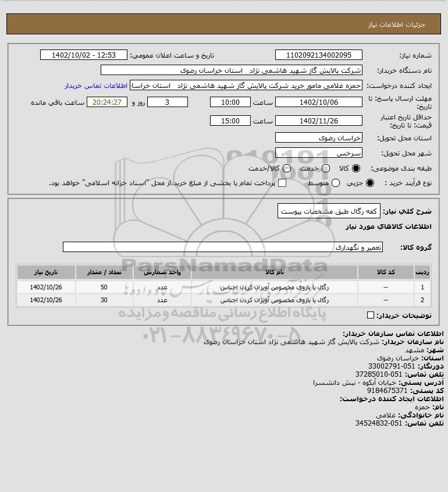
Task: Tick the توضیحات خریدار checkbox
Action: coord(370,315)
